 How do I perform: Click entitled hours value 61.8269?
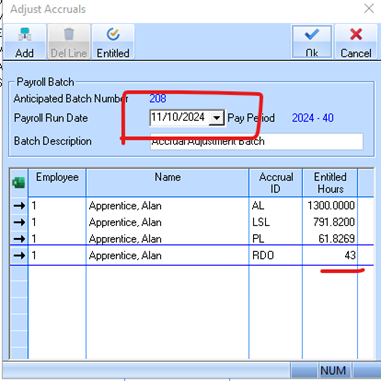[x=330, y=238]
